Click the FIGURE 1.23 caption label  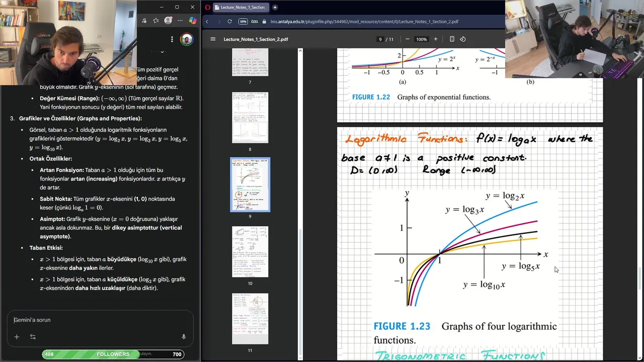[x=401, y=326]
